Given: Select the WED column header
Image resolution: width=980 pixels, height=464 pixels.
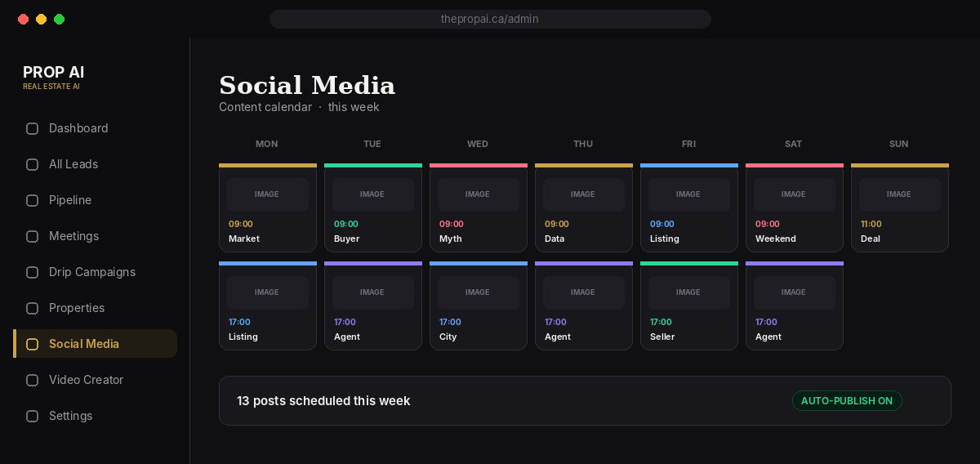Looking at the screenshot, I should [x=478, y=144].
